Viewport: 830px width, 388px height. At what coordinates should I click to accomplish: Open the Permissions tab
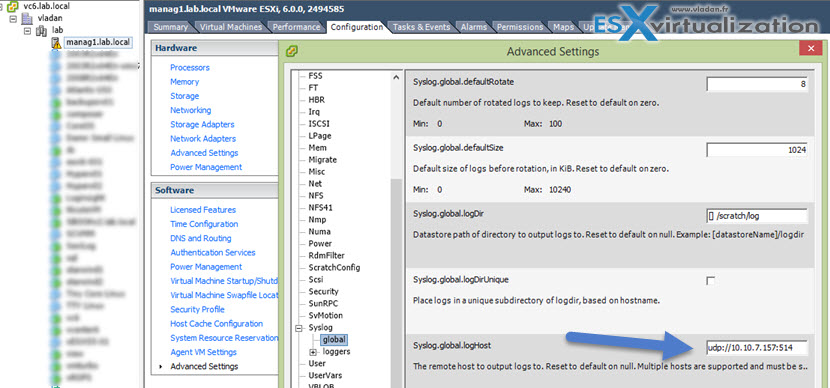[520, 27]
